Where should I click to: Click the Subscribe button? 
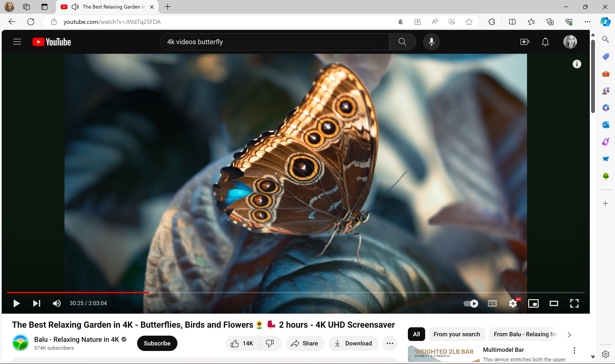(x=157, y=343)
